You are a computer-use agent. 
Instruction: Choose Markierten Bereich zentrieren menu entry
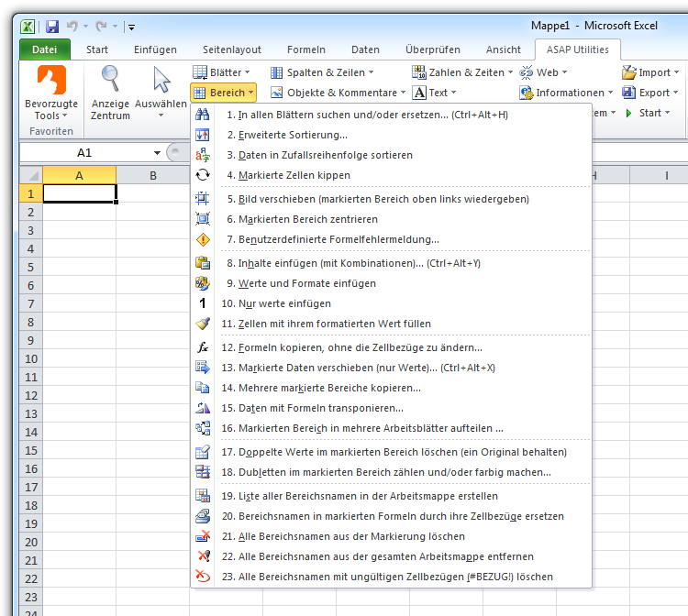[x=392, y=219]
